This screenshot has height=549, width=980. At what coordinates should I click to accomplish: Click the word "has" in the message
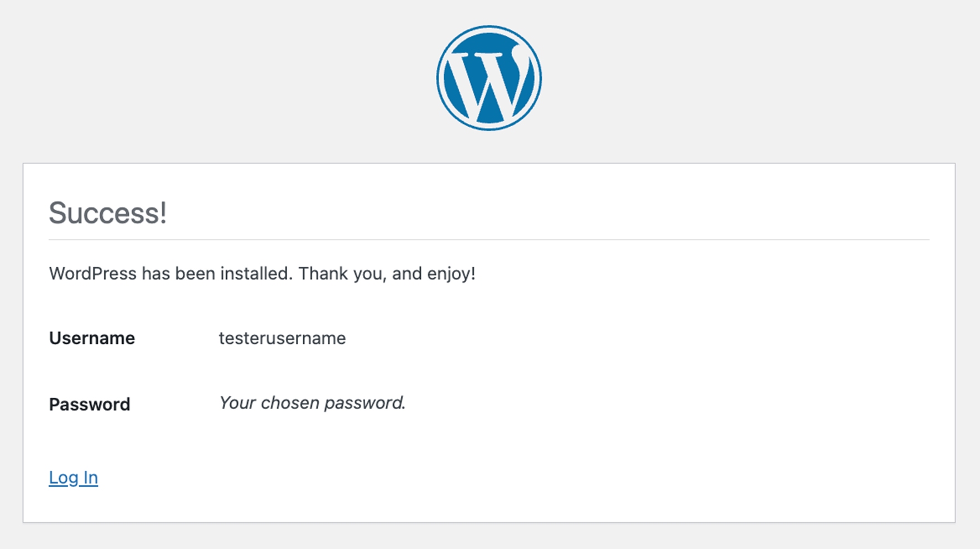pyautogui.click(x=156, y=273)
